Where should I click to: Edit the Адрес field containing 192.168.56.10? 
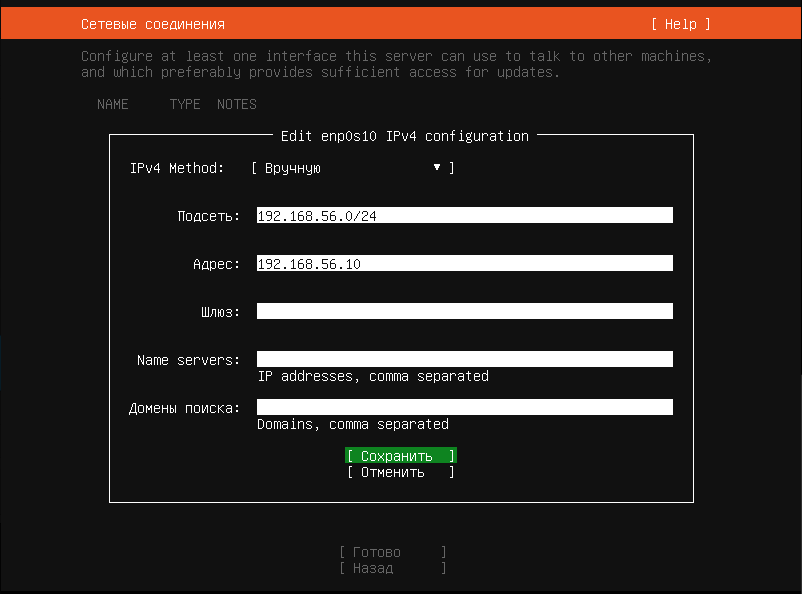pos(464,263)
